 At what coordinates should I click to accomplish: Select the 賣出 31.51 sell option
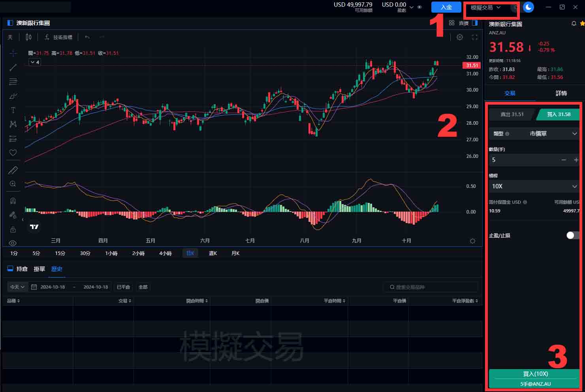pyautogui.click(x=512, y=114)
